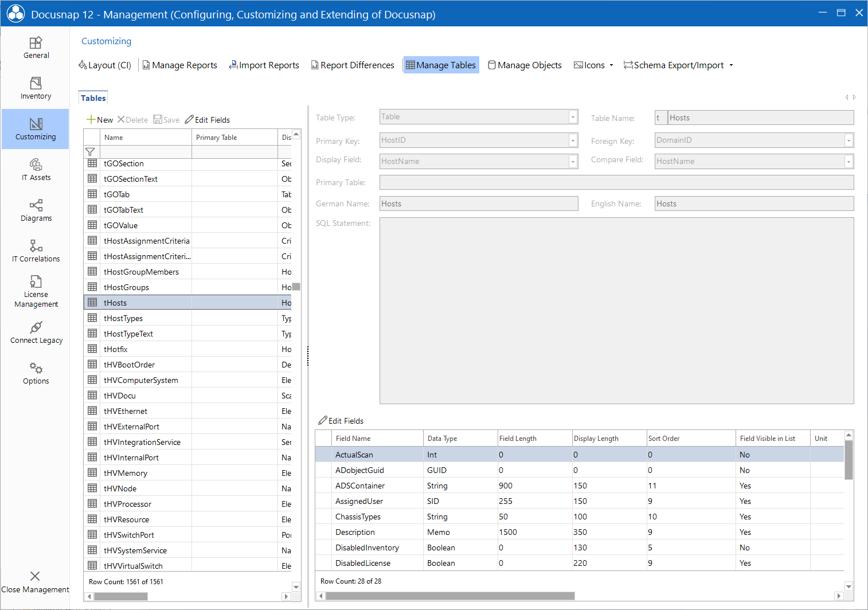Select the tGOSection table row
Image resolution: width=868 pixels, height=610 pixels.
click(187, 163)
